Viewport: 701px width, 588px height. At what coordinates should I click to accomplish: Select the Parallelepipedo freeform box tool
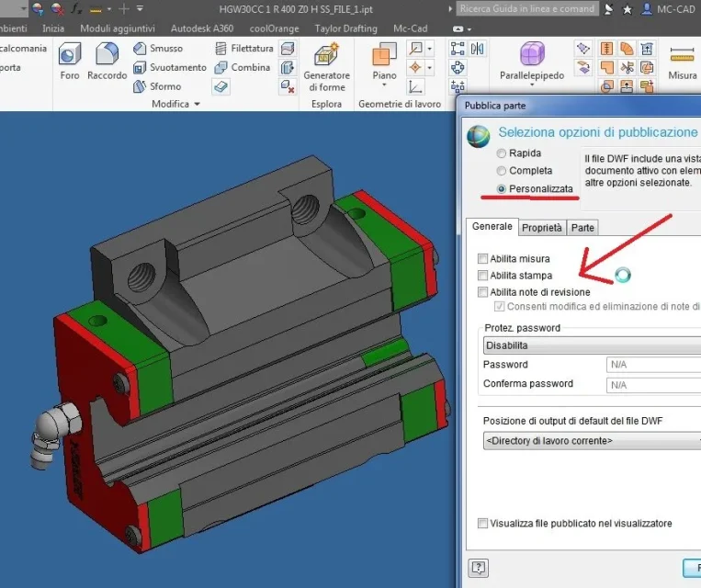click(532, 62)
